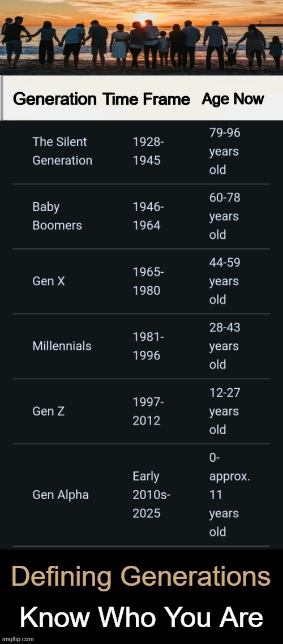Click the 28-43 years old cell
Viewport: 283px width, 644px height.
(225, 346)
